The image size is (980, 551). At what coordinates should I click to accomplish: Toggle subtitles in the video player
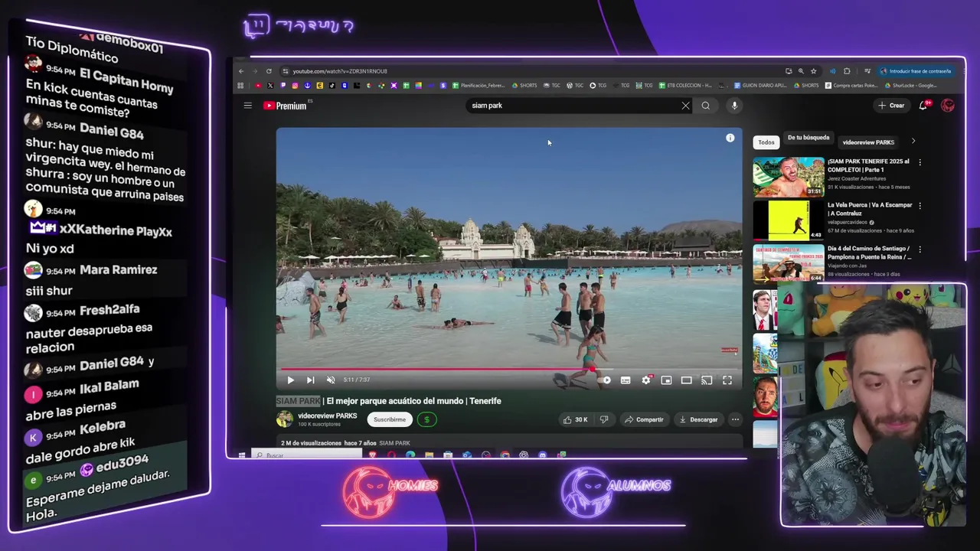pos(626,380)
